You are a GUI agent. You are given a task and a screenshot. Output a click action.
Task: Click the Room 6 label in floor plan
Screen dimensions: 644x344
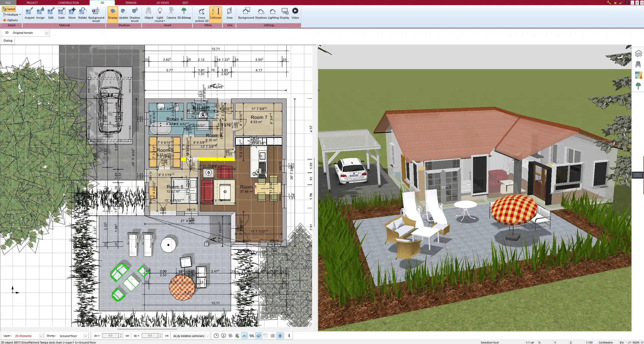coord(175,187)
